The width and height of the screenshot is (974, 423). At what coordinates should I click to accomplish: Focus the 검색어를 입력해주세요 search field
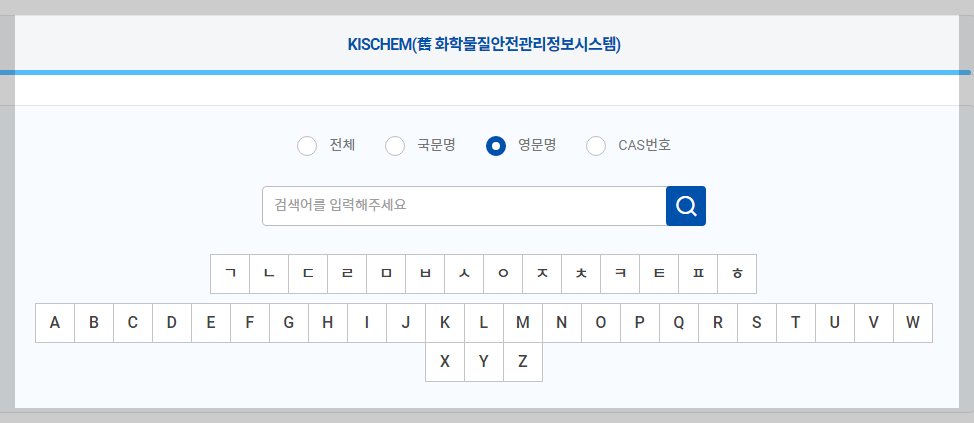coord(464,206)
